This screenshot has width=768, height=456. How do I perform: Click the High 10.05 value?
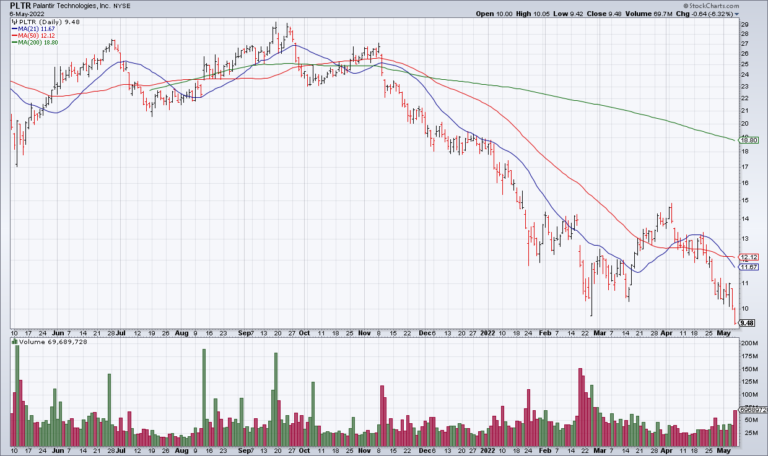click(x=533, y=14)
